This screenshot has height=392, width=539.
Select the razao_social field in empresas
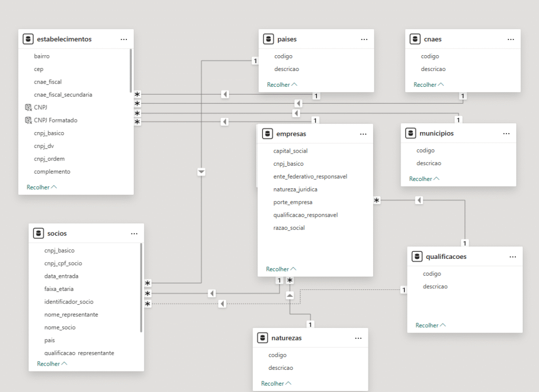pyautogui.click(x=289, y=228)
